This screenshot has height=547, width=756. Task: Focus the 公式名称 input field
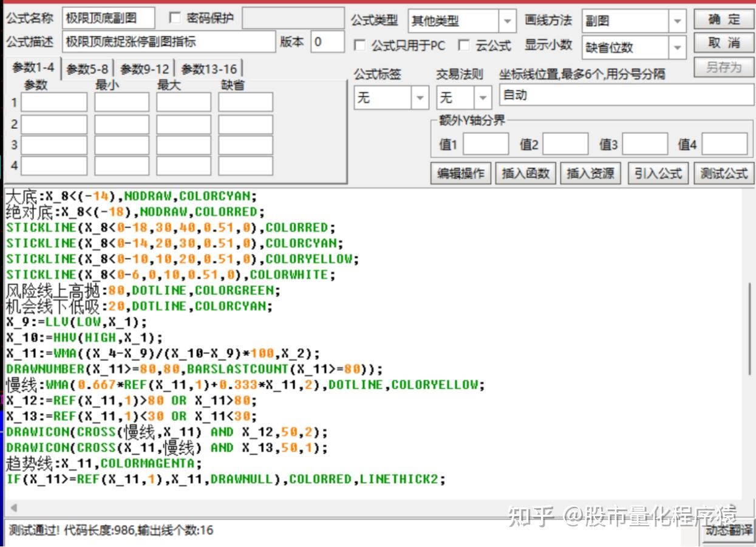pos(109,19)
